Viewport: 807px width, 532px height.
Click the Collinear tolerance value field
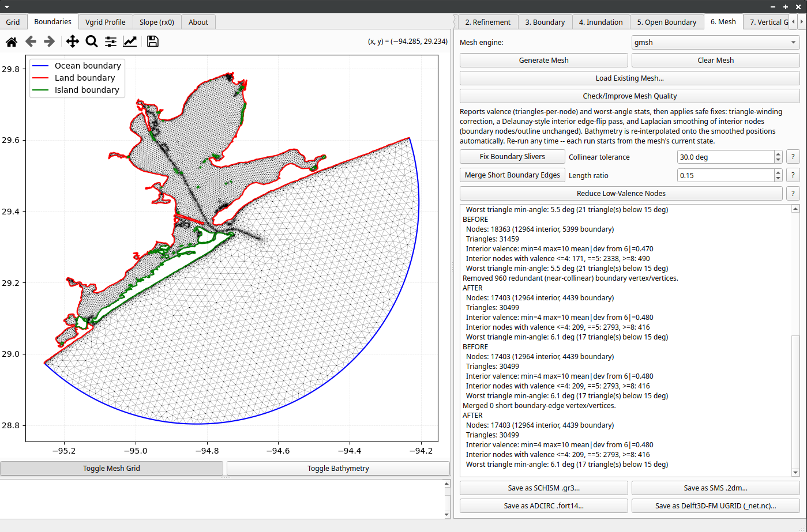coord(726,157)
